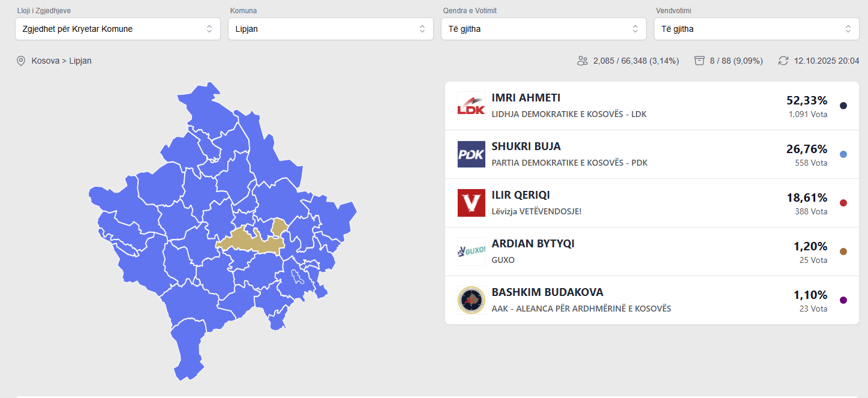The width and height of the screenshot is (868, 398).
Task: Expand the Komuna dropdown showing Lipjan
Action: 331,29
